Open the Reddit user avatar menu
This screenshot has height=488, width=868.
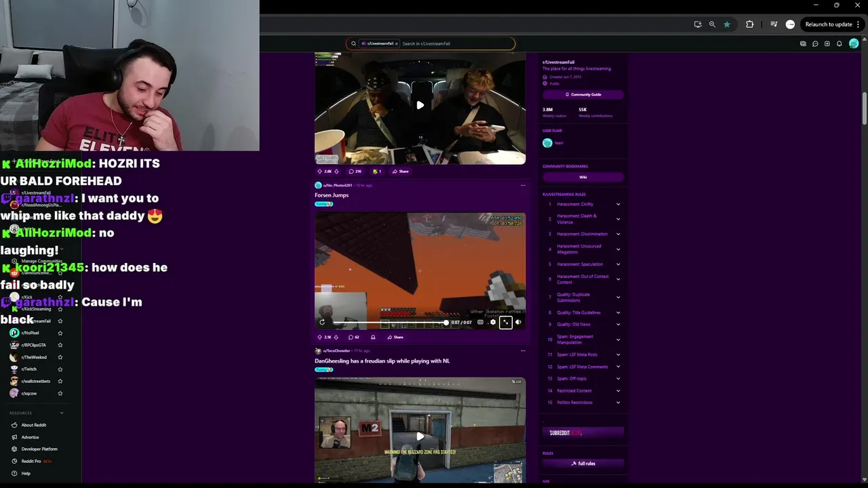(854, 43)
